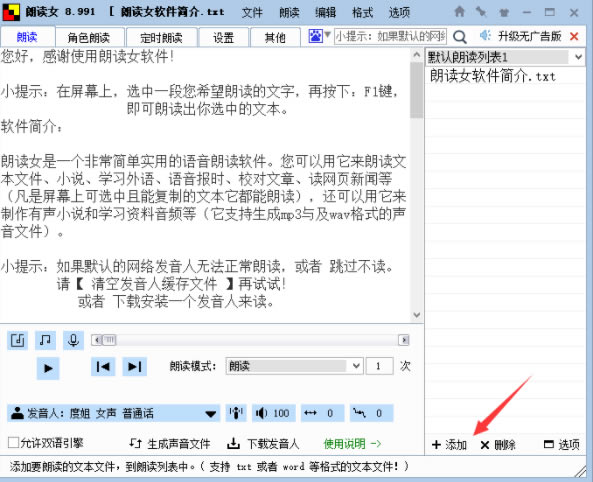Click 升级无广告版 upgrade link

[529, 36]
